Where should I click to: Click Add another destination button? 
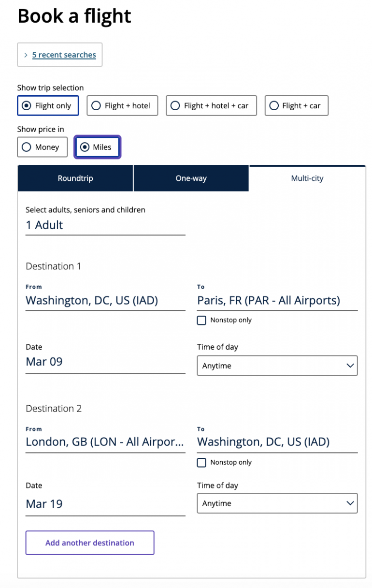(x=90, y=543)
